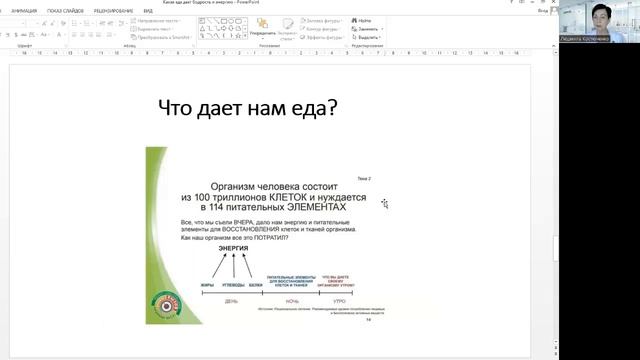Select the block arrow shape in the gallery

(x=224, y=29)
